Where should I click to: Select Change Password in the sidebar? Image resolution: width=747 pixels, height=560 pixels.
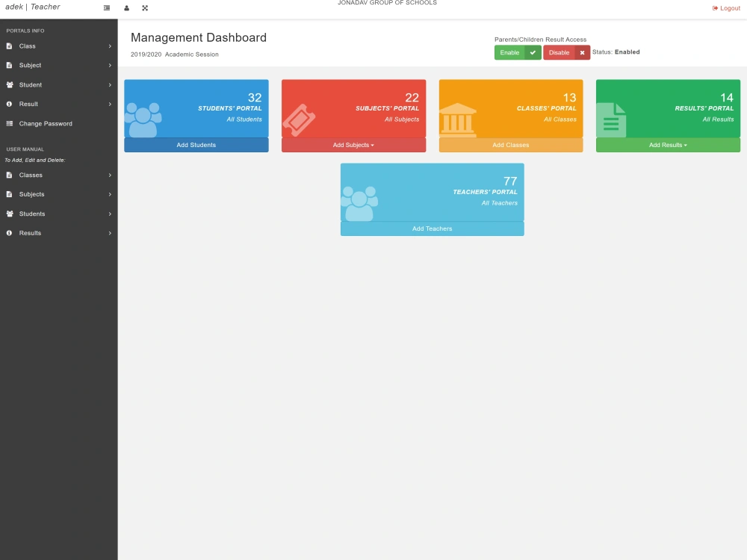click(x=58, y=123)
